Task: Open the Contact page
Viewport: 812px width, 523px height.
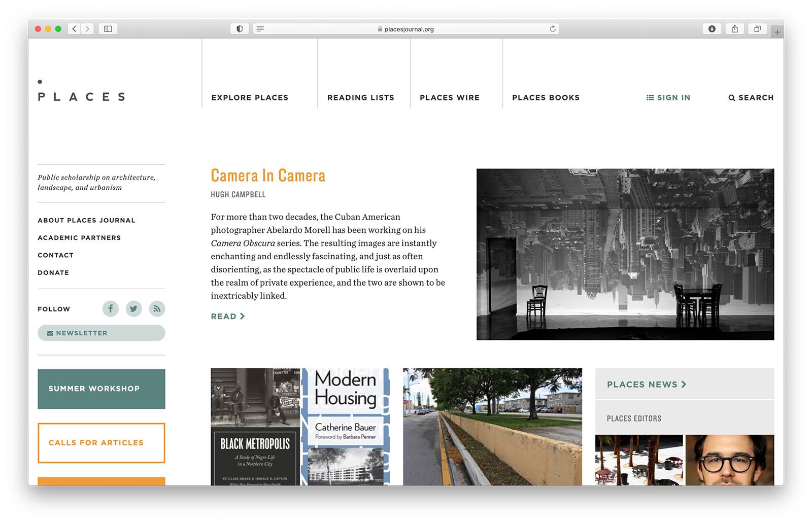Action: coord(56,255)
